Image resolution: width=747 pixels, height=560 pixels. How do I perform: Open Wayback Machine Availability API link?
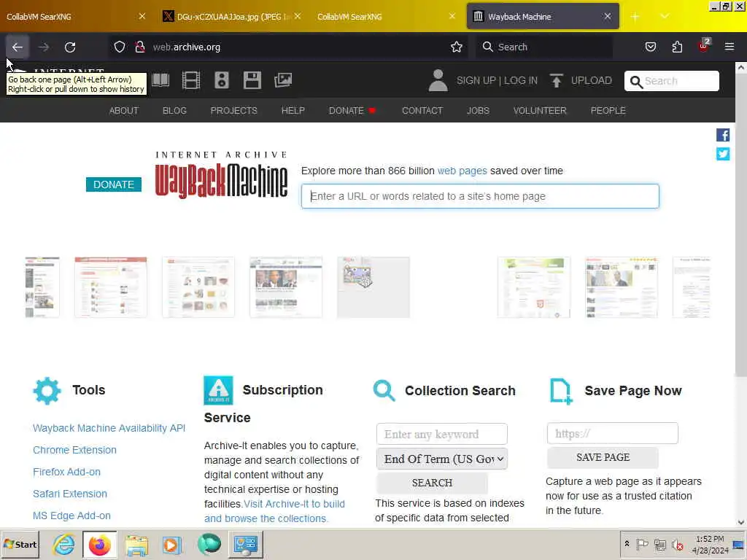(x=109, y=428)
